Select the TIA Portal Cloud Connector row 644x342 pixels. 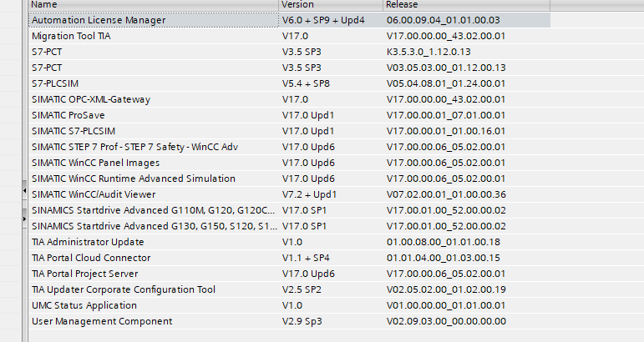91,258
